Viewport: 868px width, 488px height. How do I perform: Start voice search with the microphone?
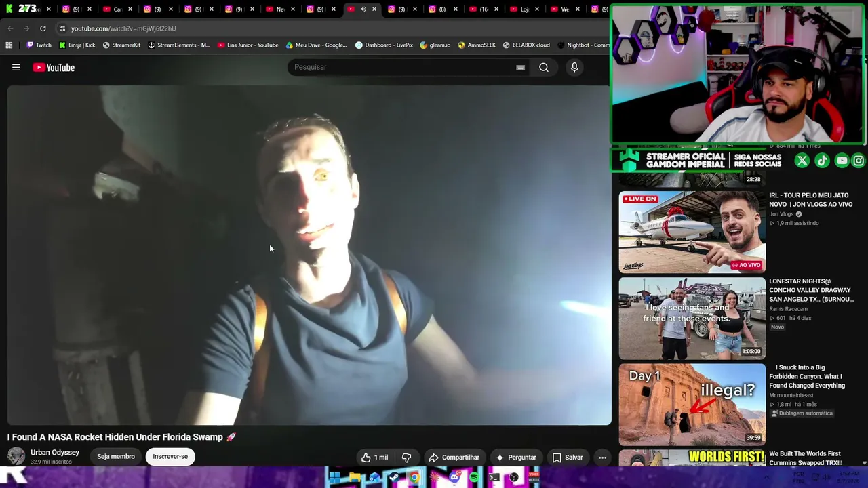coord(574,67)
